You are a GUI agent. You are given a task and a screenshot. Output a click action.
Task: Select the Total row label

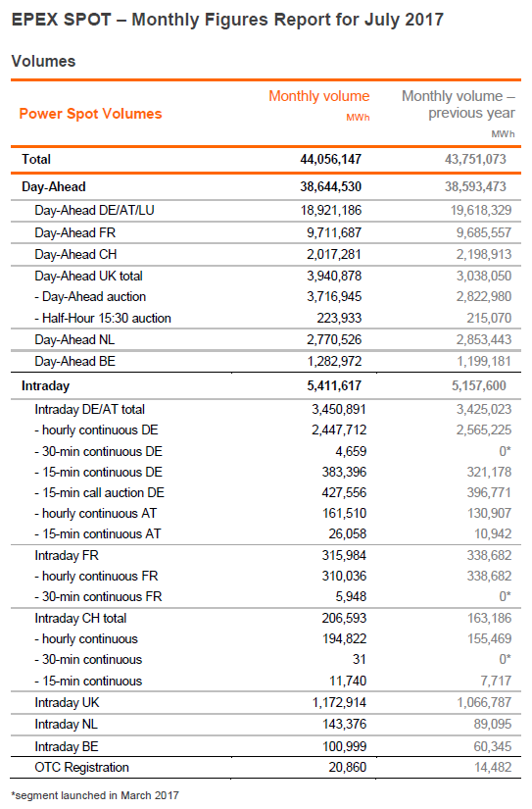click(36, 159)
